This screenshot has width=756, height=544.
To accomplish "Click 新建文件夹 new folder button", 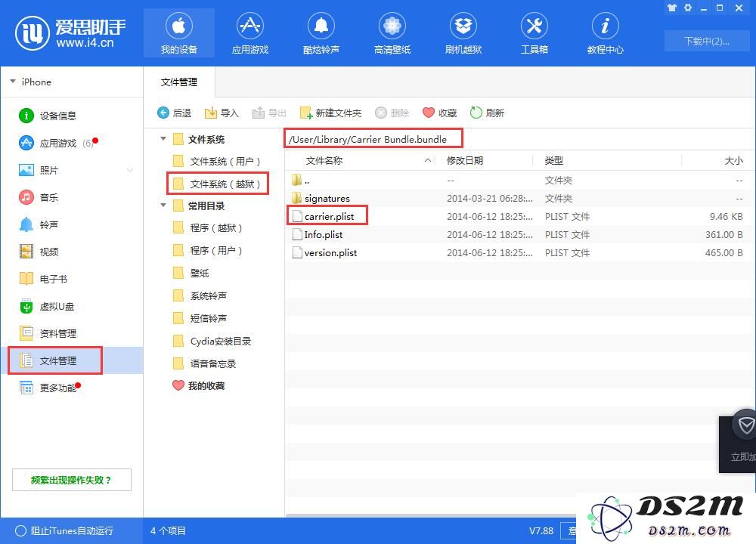I will [x=331, y=113].
